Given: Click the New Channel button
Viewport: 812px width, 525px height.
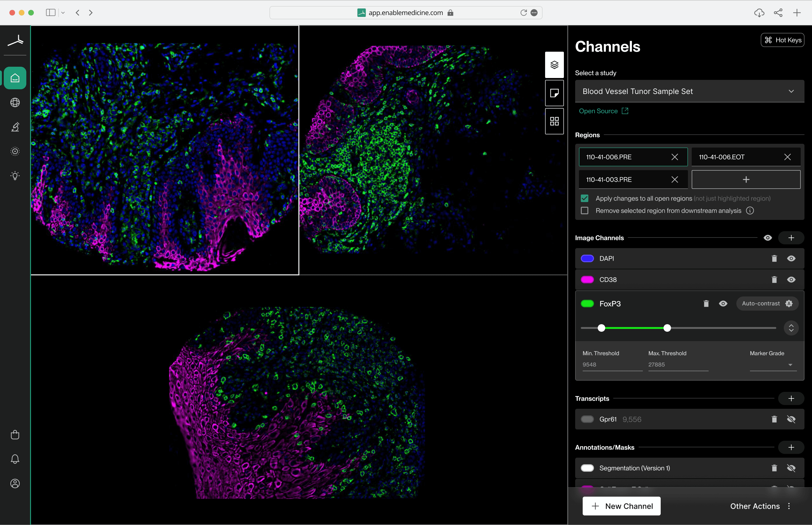Looking at the screenshot, I should click(x=622, y=506).
